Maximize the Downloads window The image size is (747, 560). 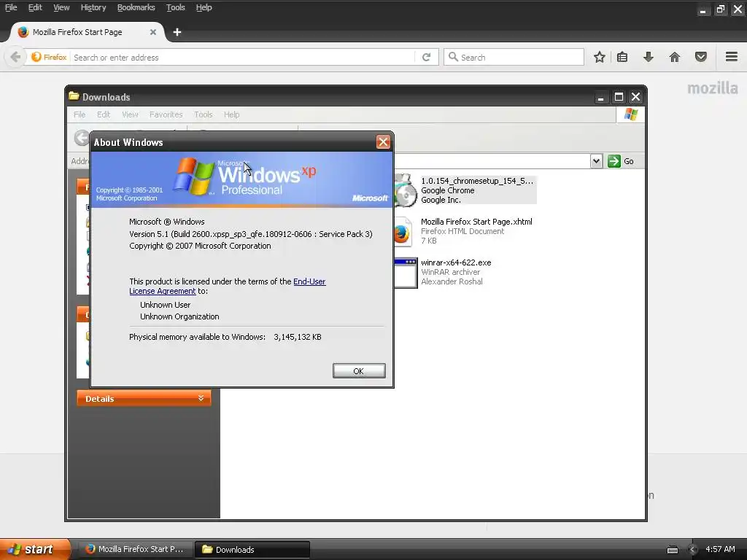[619, 97]
